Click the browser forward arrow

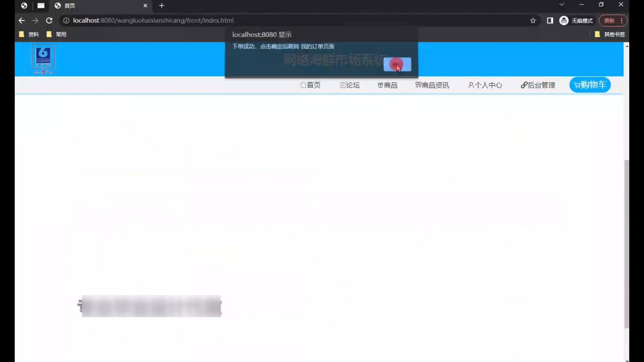click(x=35, y=20)
